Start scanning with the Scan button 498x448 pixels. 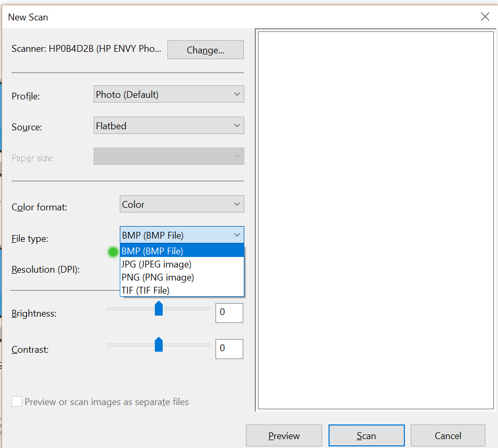pyautogui.click(x=366, y=435)
